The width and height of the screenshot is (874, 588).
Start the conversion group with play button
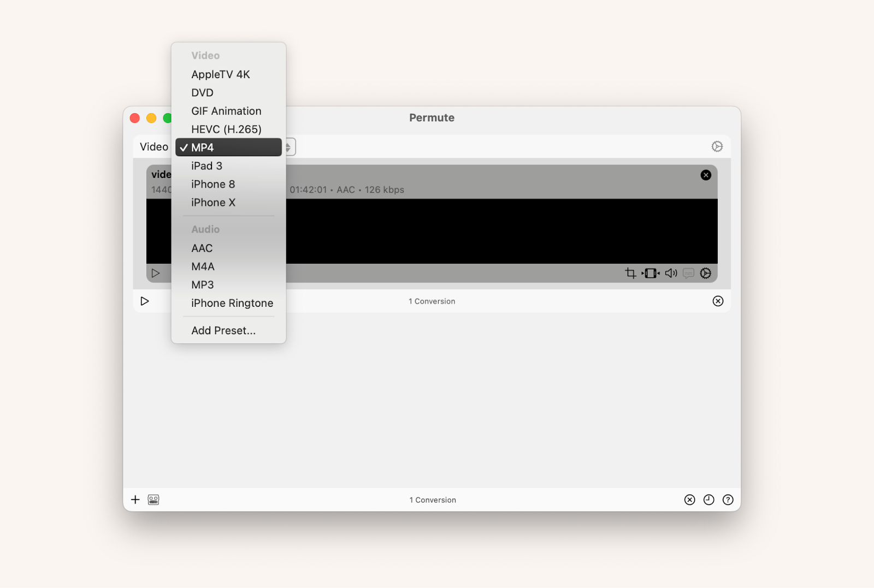coord(145,301)
